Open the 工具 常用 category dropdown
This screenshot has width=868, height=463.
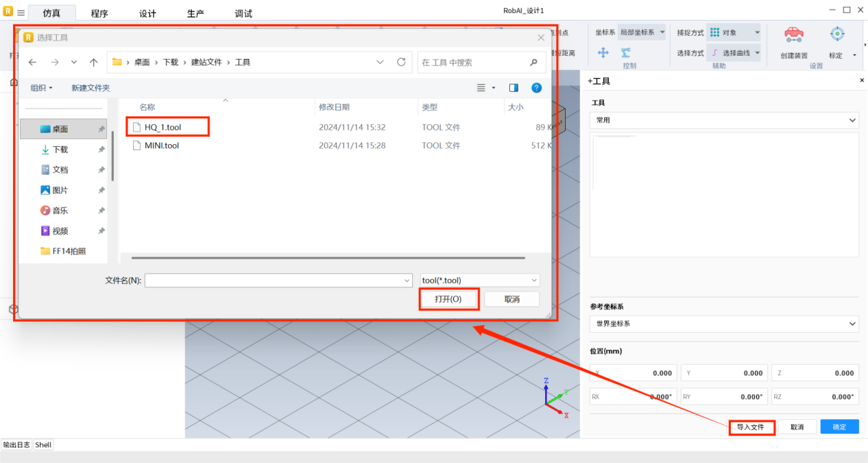[x=723, y=120]
